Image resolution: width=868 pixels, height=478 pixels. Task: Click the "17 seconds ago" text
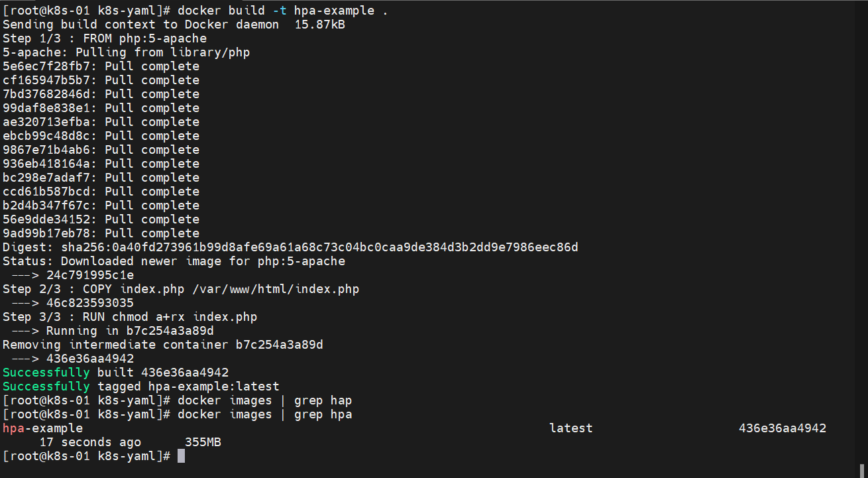[x=90, y=442]
